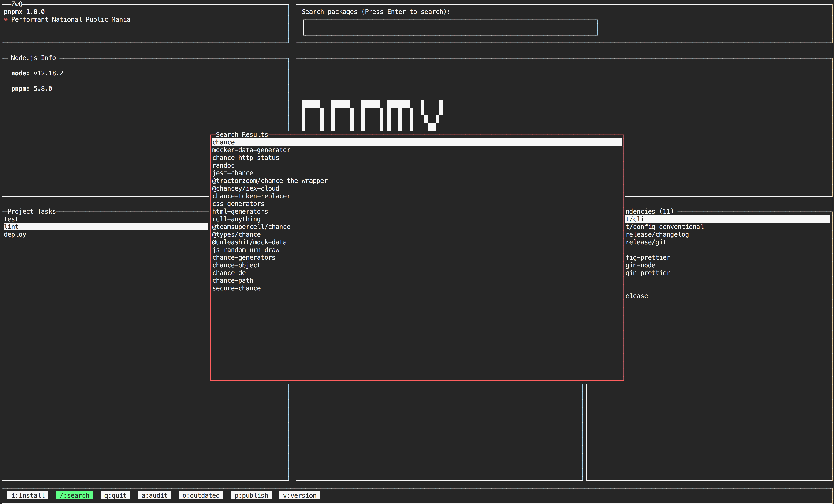This screenshot has height=504, width=834.
Task: Click the i:install shortcut button
Action: pos(28,495)
